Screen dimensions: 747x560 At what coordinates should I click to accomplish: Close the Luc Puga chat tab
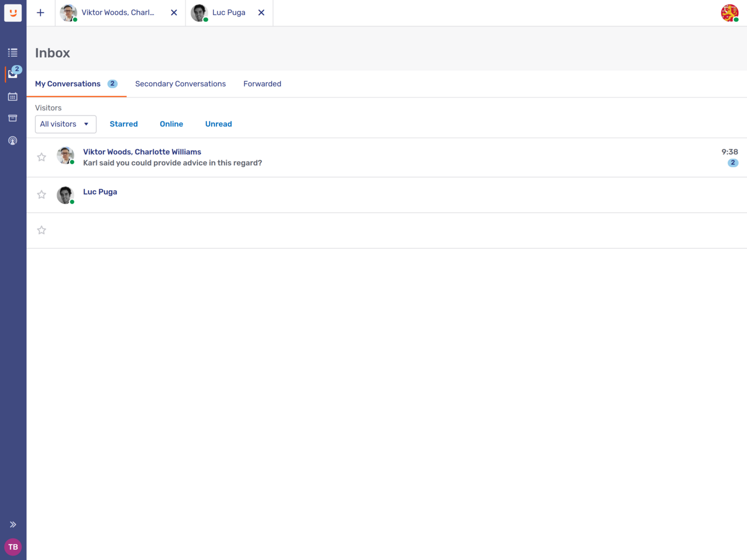click(261, 13)
